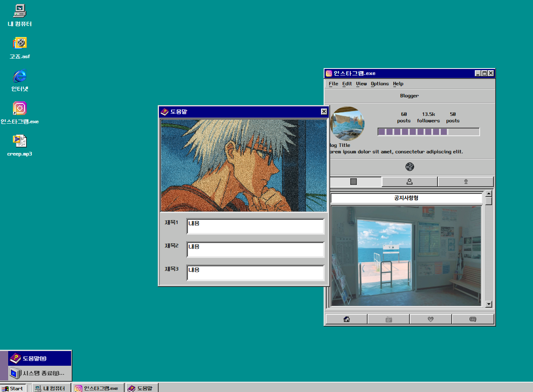Click the 60 posts count
The width and height of the screenshot is (533, 392).
tap(404, 117)
